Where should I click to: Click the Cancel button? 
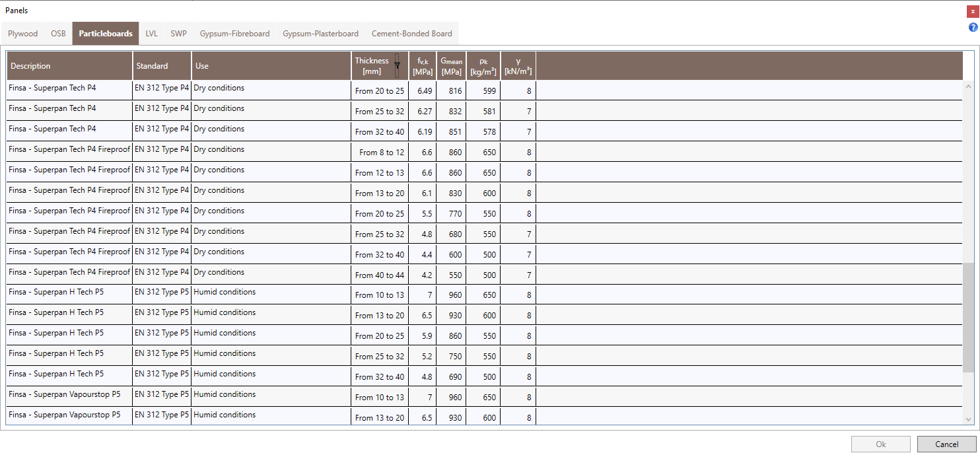[x=946, y=444]
